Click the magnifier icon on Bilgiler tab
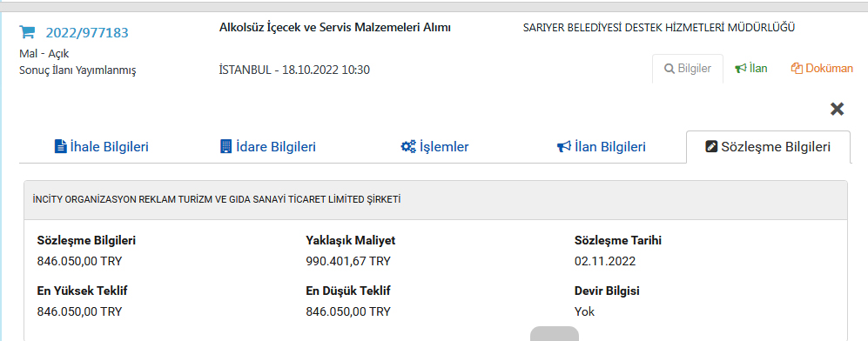The width and height of the screenshot is (868, 341). click(670, 69)
